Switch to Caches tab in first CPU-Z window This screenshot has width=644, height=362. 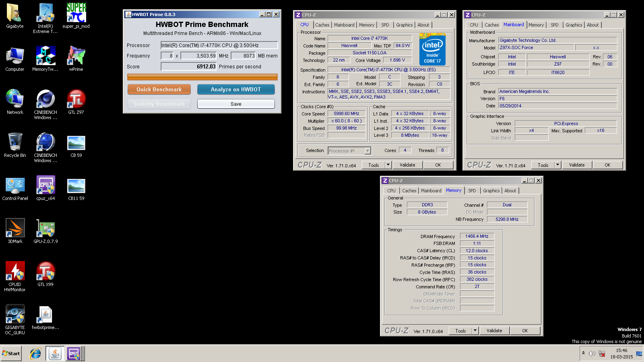[322, 25]
